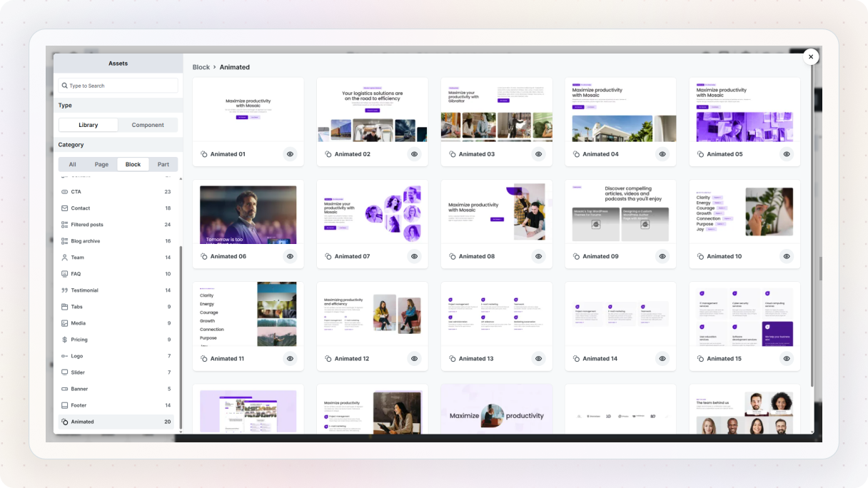This screenshot has width=868, height=488.
Task: Select the All category tab
Action: click(72, 164)
